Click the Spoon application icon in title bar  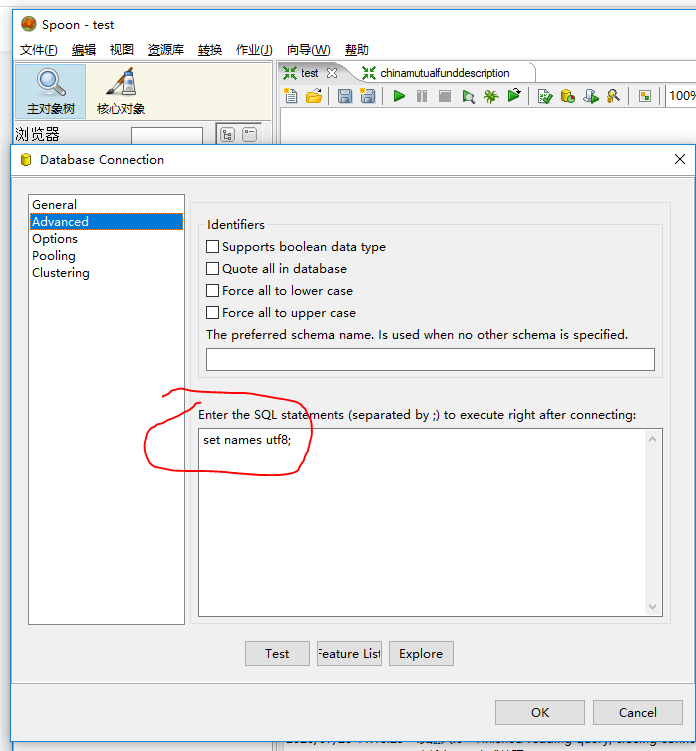coord(29,23)
